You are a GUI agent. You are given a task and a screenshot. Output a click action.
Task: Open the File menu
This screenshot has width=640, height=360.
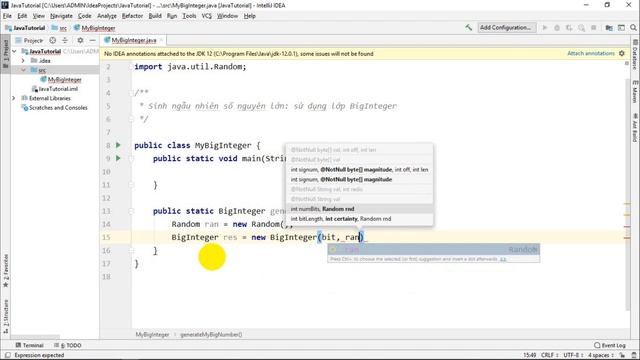(x=7, y=16)
